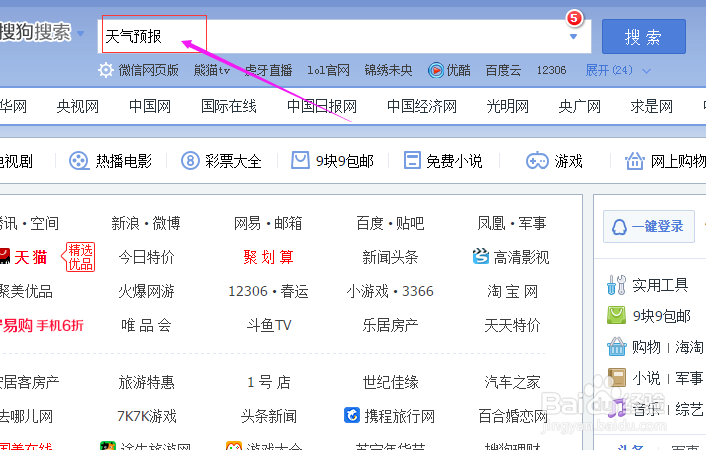Screen dimensions: 706x450
Task: Open the 头条新闻 link
Action: click(x=269, y=416)
